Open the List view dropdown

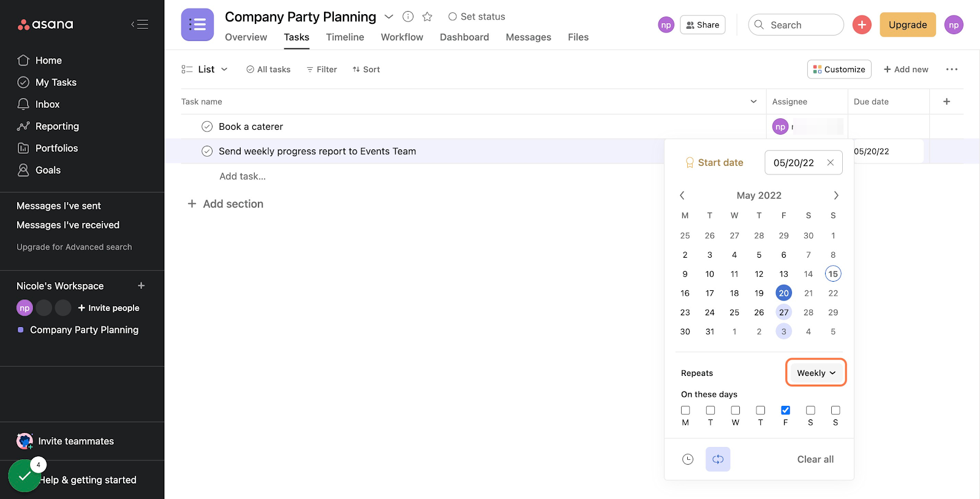[205, 69]
